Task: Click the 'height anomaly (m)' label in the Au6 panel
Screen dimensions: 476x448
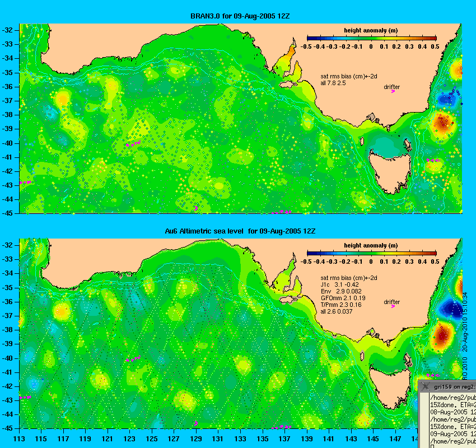Action: (371, 245)
